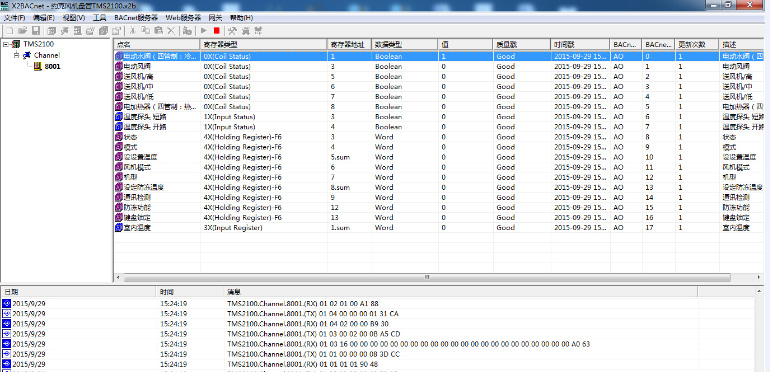Open the 网关 menu
Viewport: 770px width, 372px height.
pos(215,18)
